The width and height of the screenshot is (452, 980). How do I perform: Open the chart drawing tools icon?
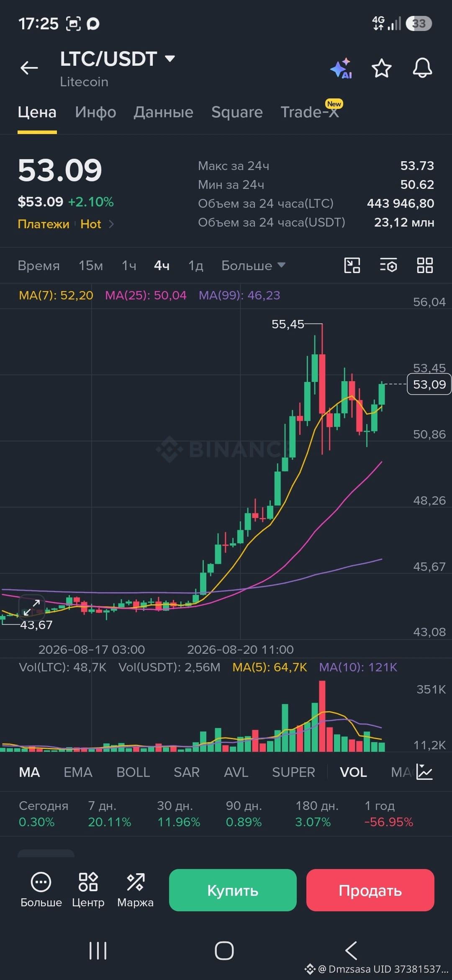[x=352, y=265]
